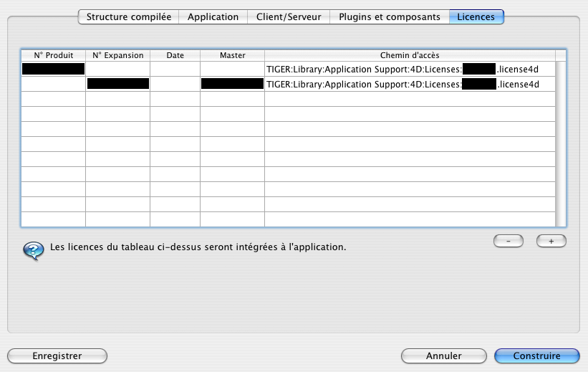Click the N° Expansion column header
This screenshot has width=588, height=372.
click(117, 55)
